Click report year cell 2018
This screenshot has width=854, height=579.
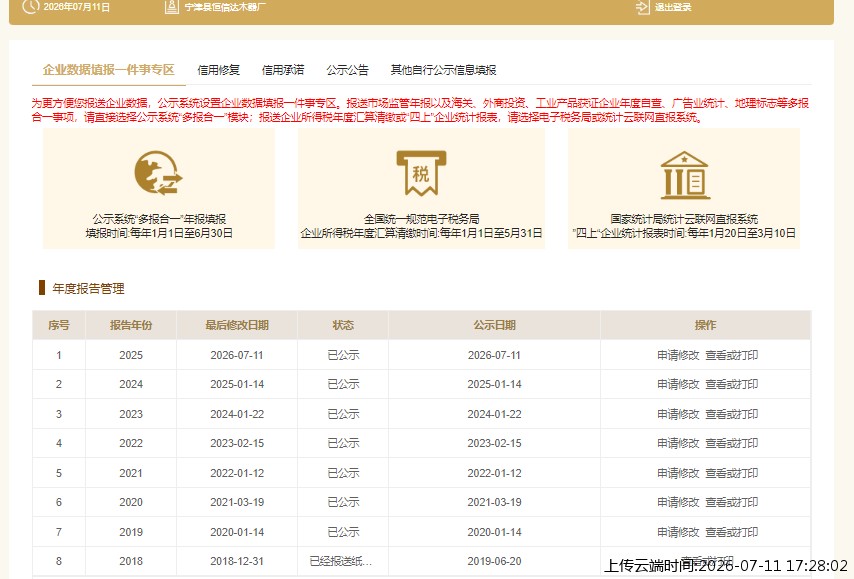pyautogui.click(x=131, y=561)
